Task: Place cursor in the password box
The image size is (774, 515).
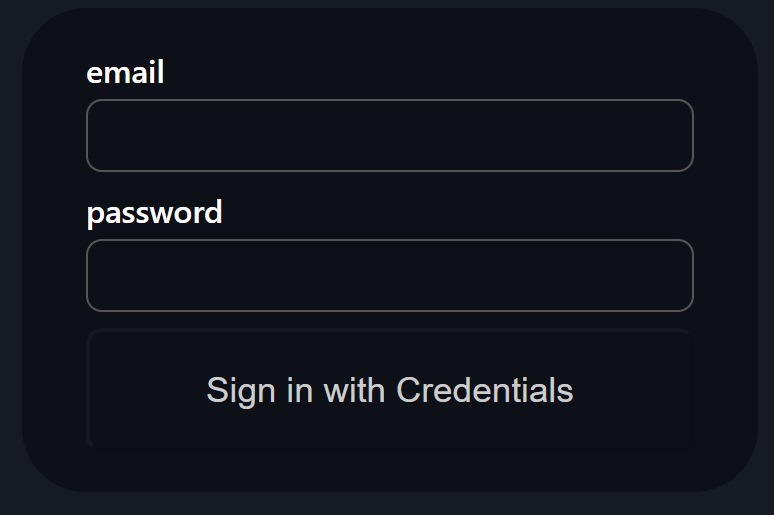Action: tap(390, 275)
